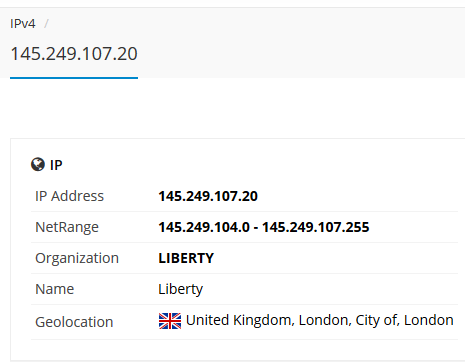The image size is (465, 364).
Task: Click the NetRange start address 145.249.104.0
Action: (204, 227)
